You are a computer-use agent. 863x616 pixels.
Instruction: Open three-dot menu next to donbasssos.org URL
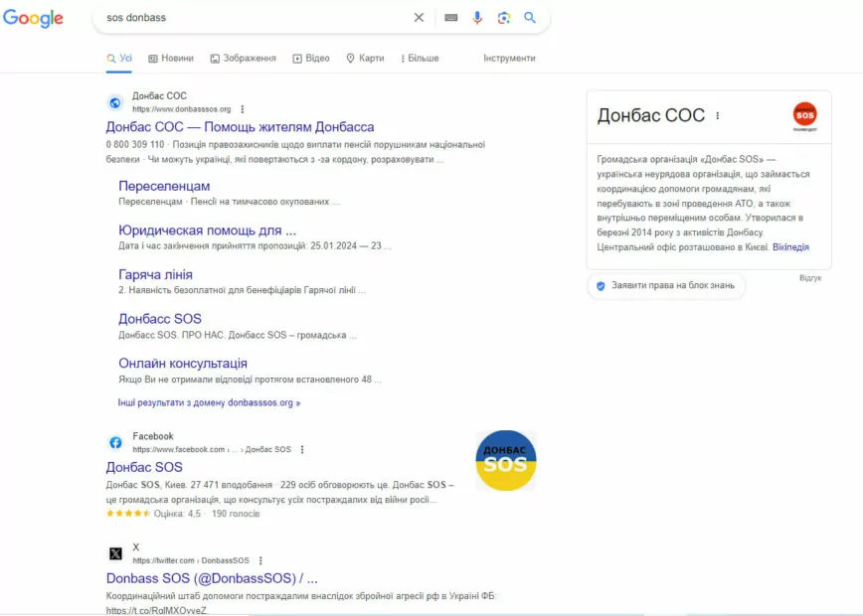pyautogui.click(x=243, y=109)
